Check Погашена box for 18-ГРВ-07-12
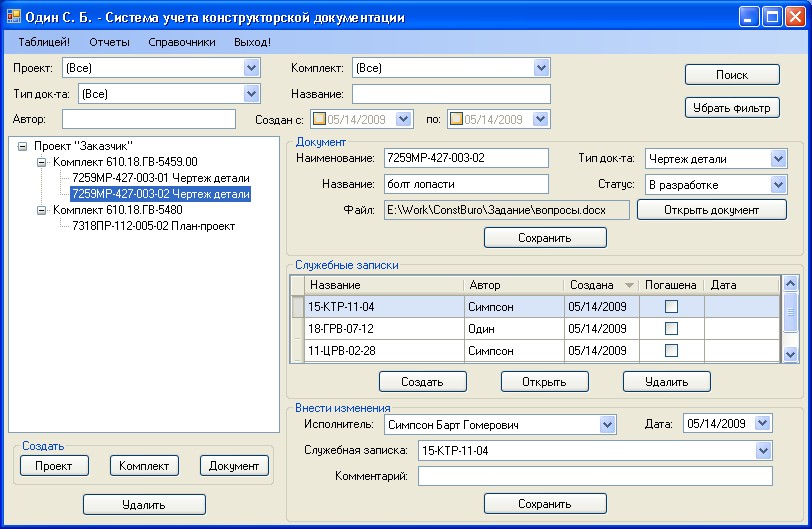The image size is (812, 529). pyautogui.click(x=671, y=328)
